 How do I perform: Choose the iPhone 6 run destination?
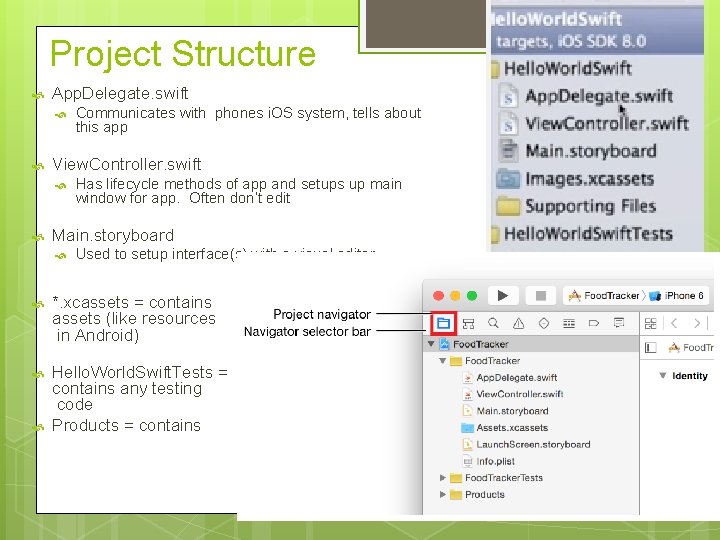[x=677, y=296]
